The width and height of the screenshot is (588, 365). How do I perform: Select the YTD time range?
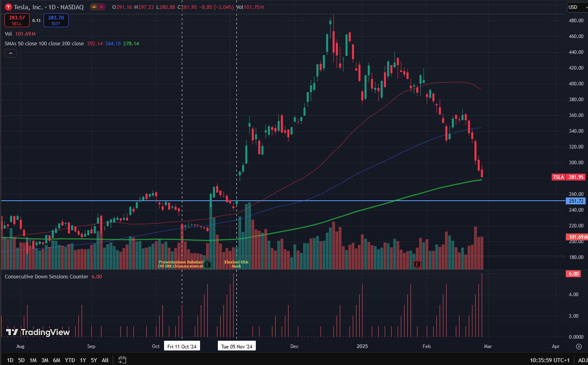tap(70, 360)
